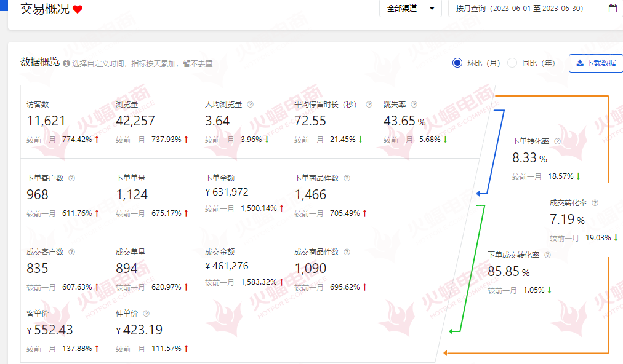Image resolution: width=623 pixels, height=364 pixels.
Task: Click help icon beside 下单成交转化率
Action: pos(547,255)
